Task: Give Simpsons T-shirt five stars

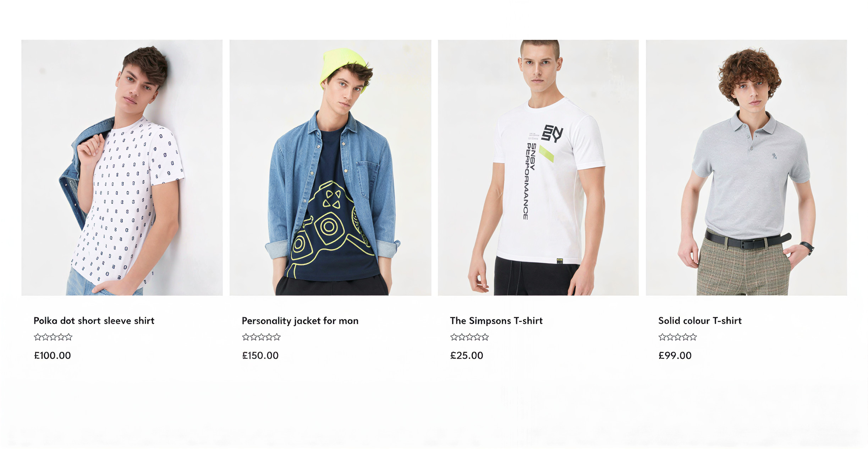Action: (485, 337)
